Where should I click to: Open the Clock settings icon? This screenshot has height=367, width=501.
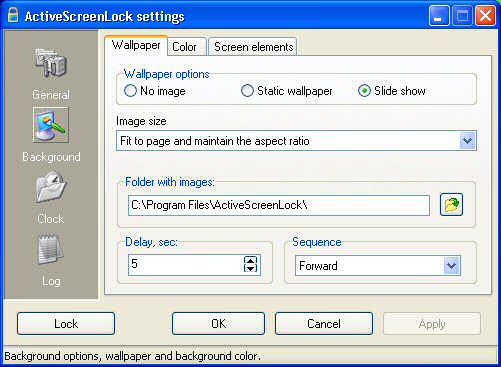pos(51,187)
